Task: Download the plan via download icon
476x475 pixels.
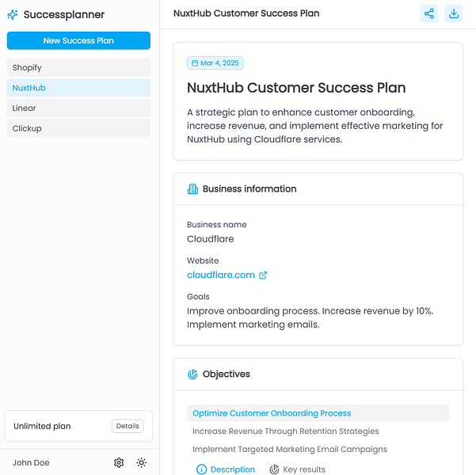Action: [x=454, y=13]
